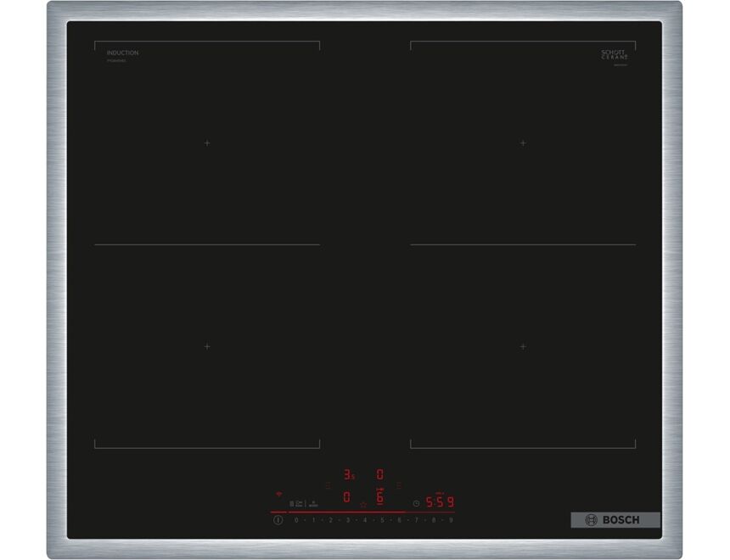Tap the front-right cooking zone cross marker
The height and width of the screenshot is (560, 730).
pos(523,346)
